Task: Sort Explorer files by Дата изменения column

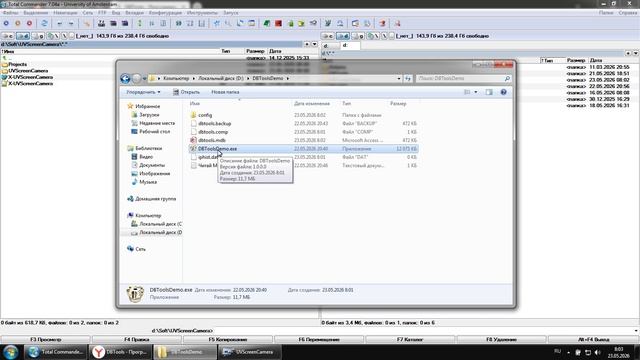Action: point(312,104)
